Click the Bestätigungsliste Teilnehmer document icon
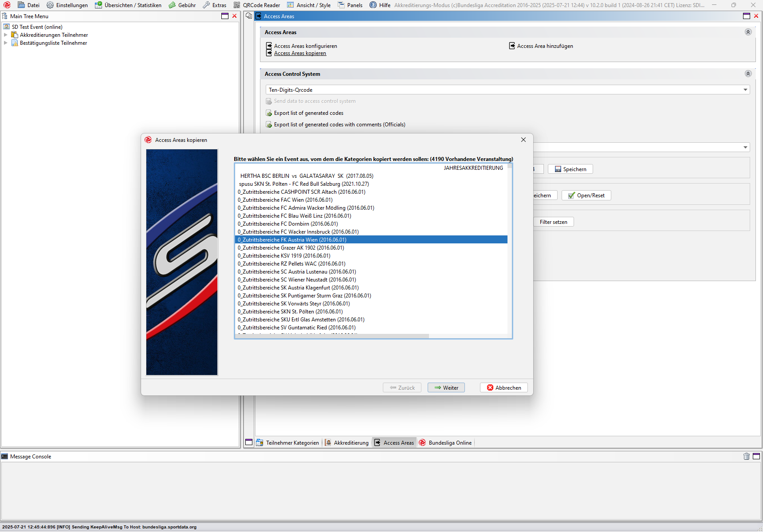The width and height of the screenshot is (763, 532). click(x=15, y=43)
